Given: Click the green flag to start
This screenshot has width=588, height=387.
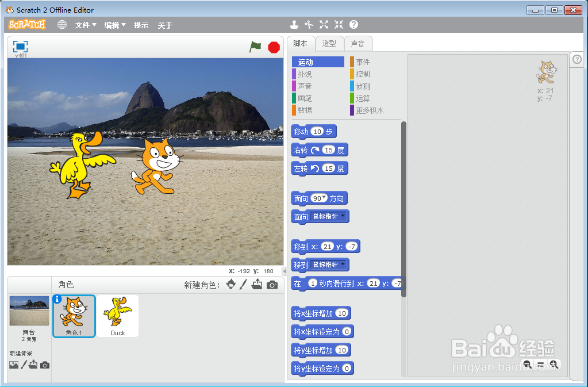Looking at the screenshot, I should (x=255, y=47).
